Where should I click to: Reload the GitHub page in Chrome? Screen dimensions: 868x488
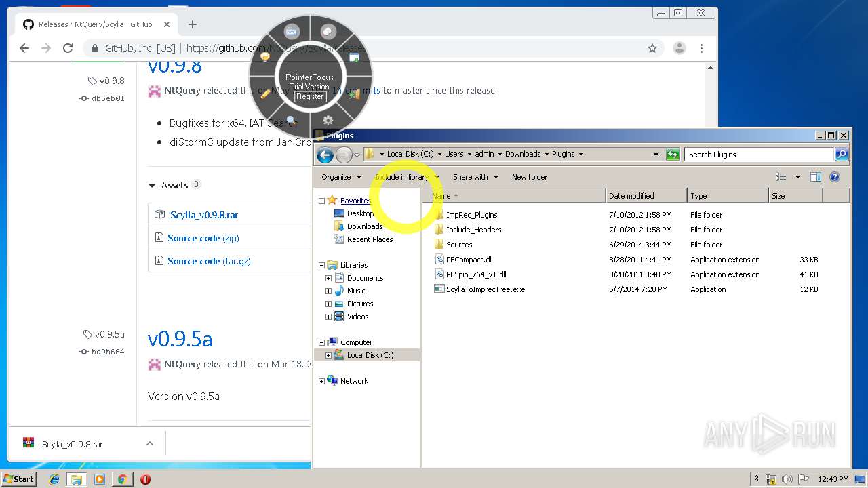pos(68,48)
